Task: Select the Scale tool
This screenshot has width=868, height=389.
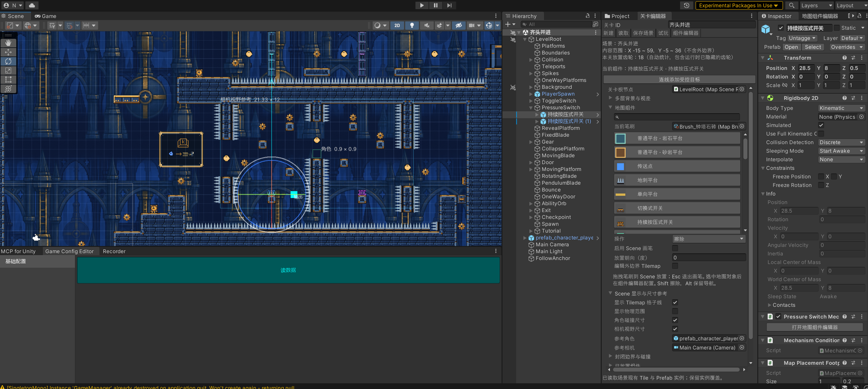Action: (9, 70)
